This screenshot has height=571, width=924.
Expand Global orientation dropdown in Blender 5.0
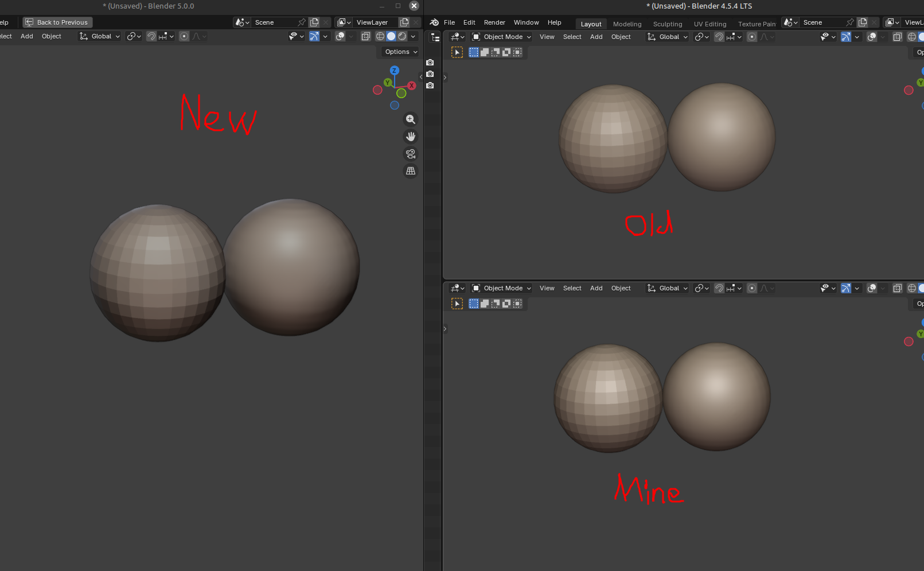pyautogui.click(x=100, y=36)
